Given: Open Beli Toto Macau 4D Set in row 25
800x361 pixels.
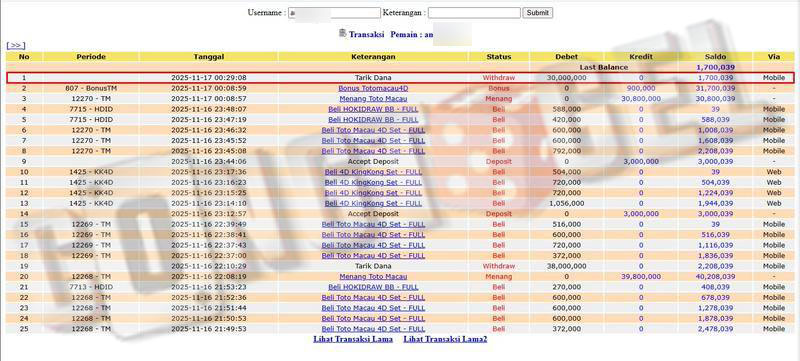Looking at the screenshot, I should click(x=373, y=329).
